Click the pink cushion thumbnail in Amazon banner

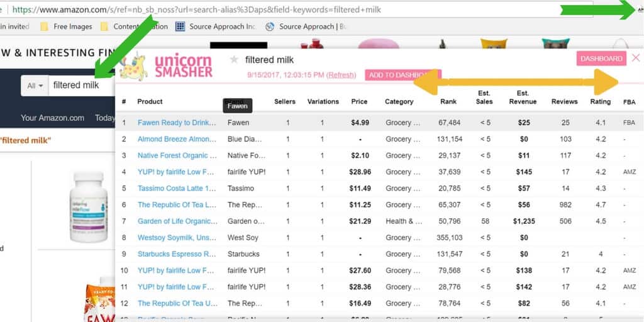pyautogui.click(x=378, y=44)
